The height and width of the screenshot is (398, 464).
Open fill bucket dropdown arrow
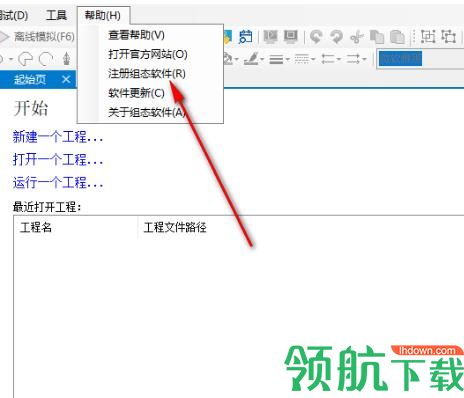coord(236,60)
